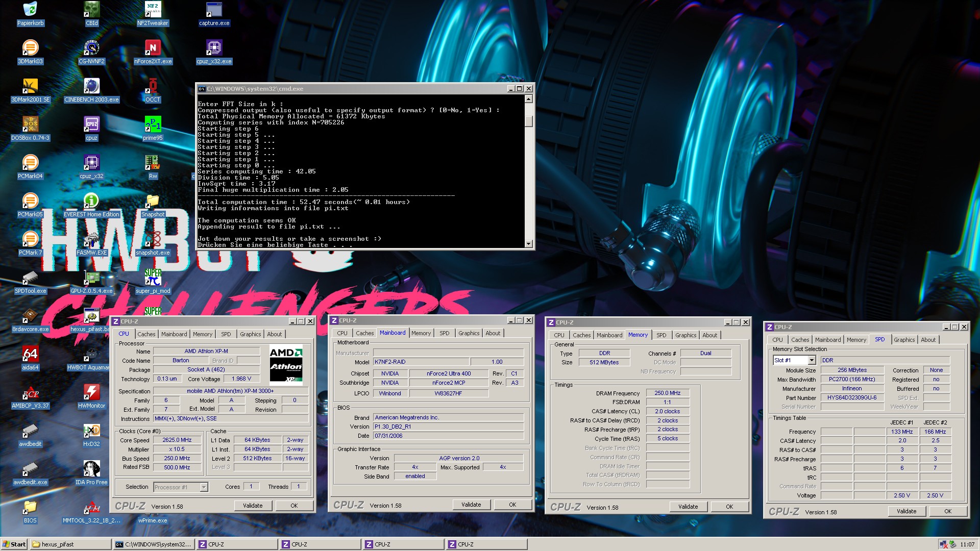Launch HxD32 desktop icon
980x551 pixels.
pyautogui.click(x=91, y=435)
